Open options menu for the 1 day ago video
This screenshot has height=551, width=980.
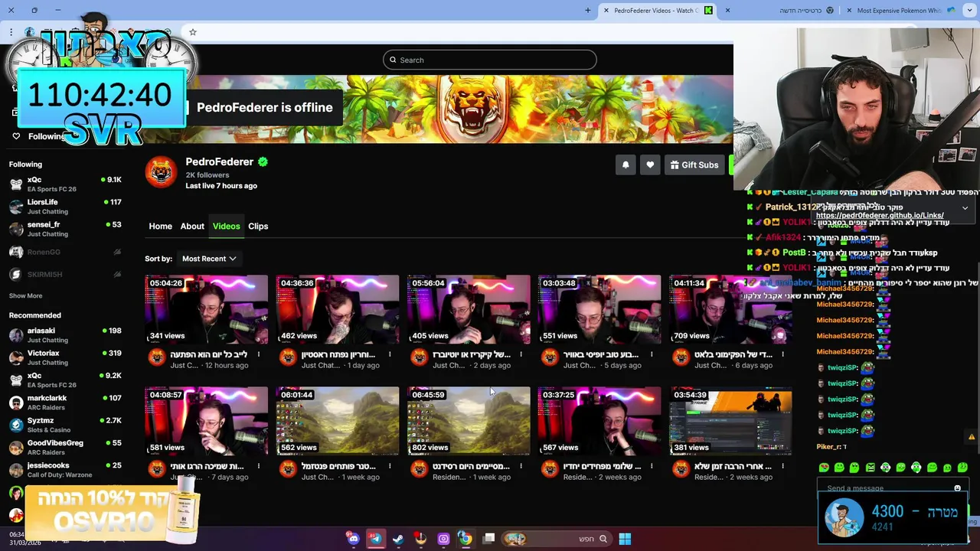[390, 354]
